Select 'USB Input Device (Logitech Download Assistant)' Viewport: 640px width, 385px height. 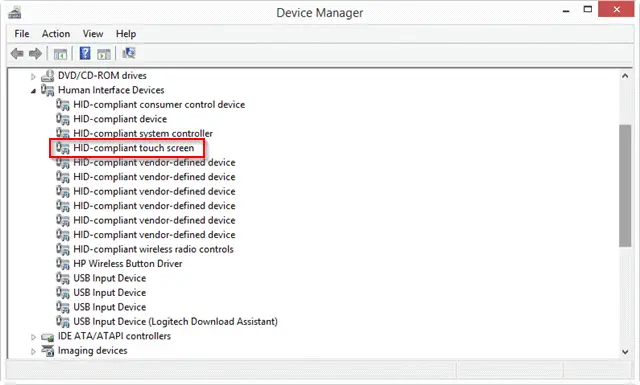(x=176, y=321)
